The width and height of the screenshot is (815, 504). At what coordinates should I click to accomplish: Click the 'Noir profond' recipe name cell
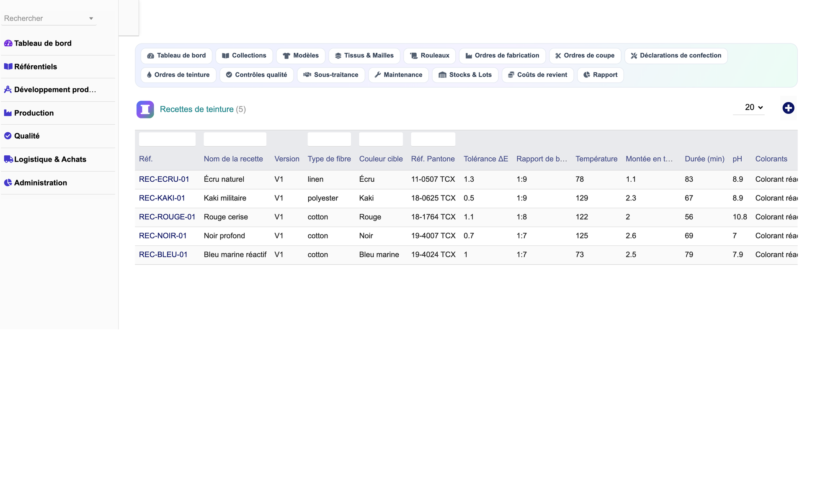(224, 236)
